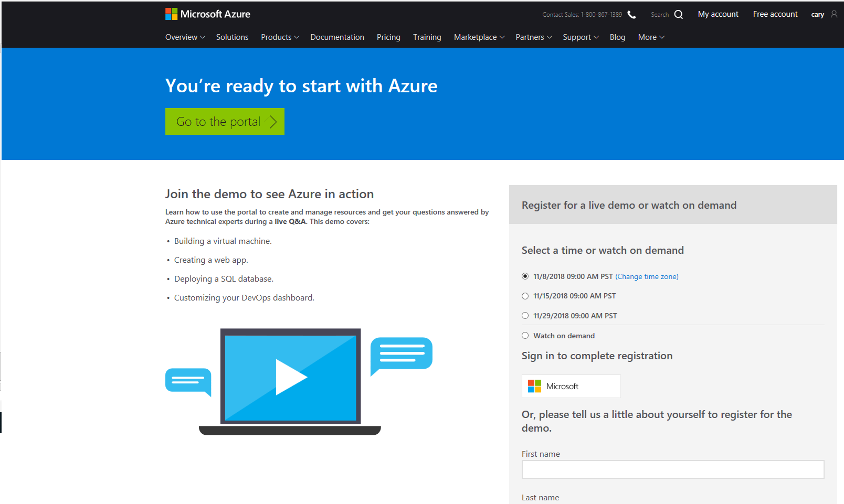Screen dimensions: 844x504
Task: Click the First name input field
Action: [673, 469]
